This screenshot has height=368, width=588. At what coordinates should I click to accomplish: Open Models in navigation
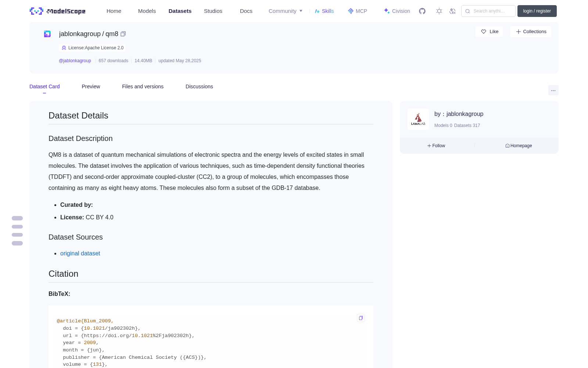147,11
